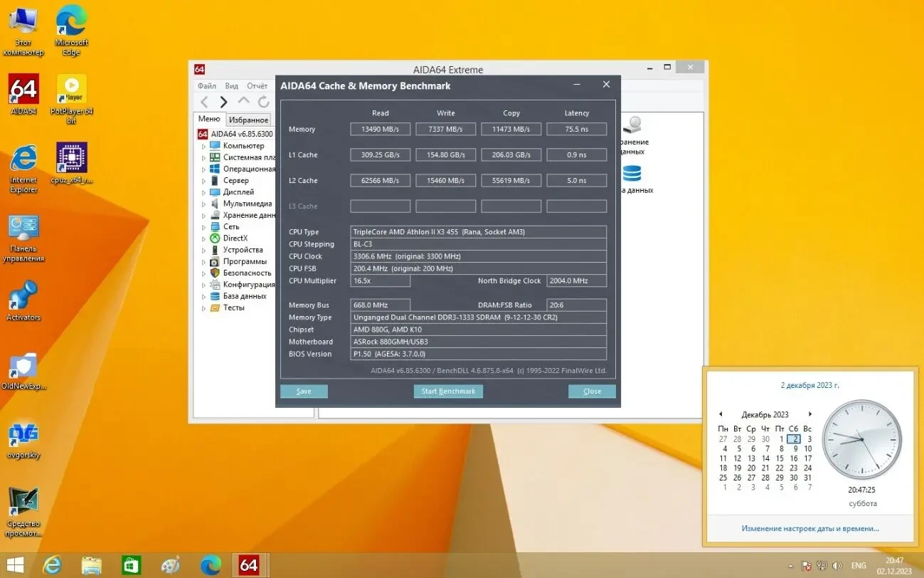Screen dimensions: 924x578
Task: Open the Back navigation arrow in AIDA64 toolbar
Action: point(204,101)
